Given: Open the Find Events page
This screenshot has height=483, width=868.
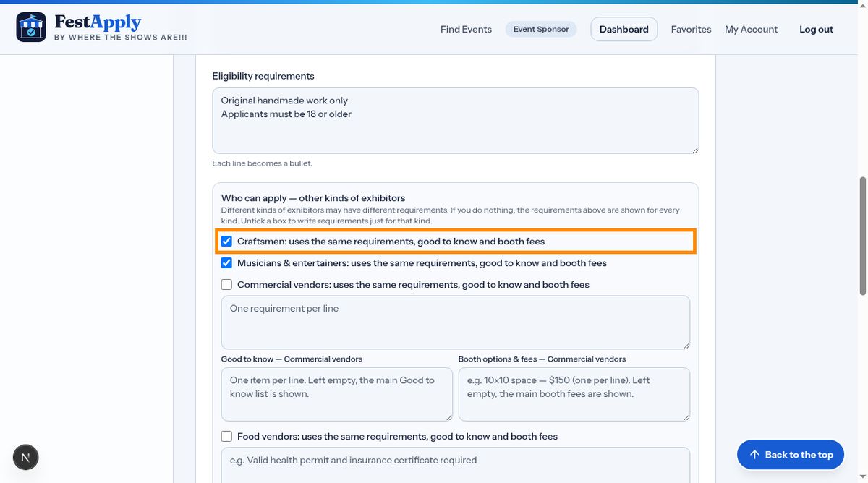Looking at the screenshot, I should point(466,30).
